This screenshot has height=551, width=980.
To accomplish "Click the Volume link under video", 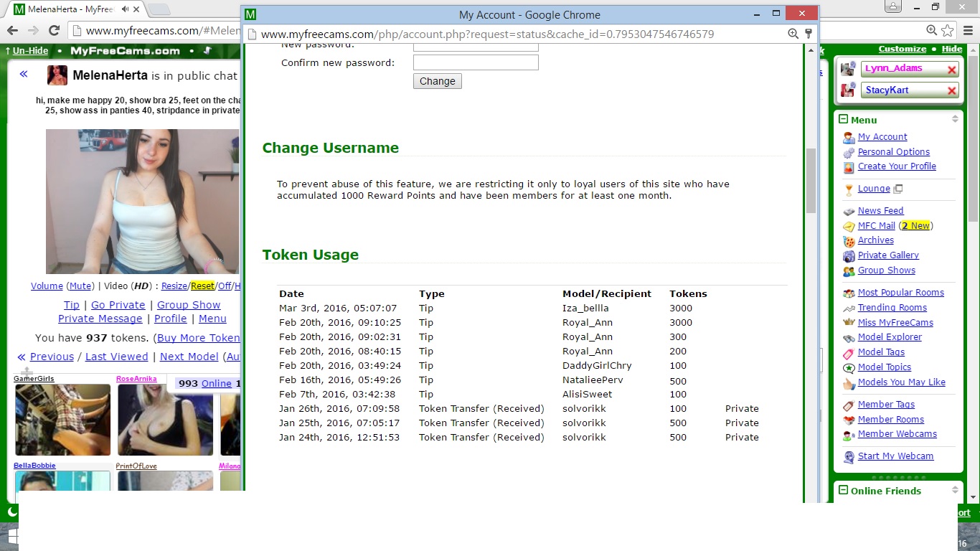I will click(47, 286).
